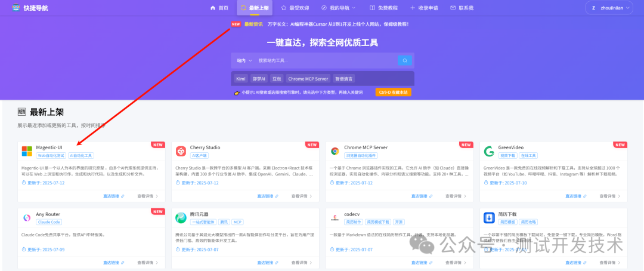Click the AI自动化工具 tag on Magentic-UI
The image size is (644, 271).
pos(81,156)
